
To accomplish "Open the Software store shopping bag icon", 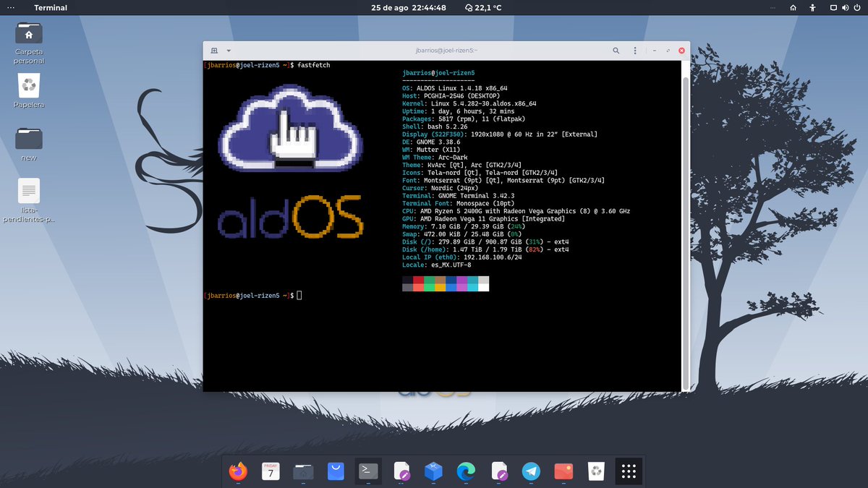I will click(x=336, y=471).
